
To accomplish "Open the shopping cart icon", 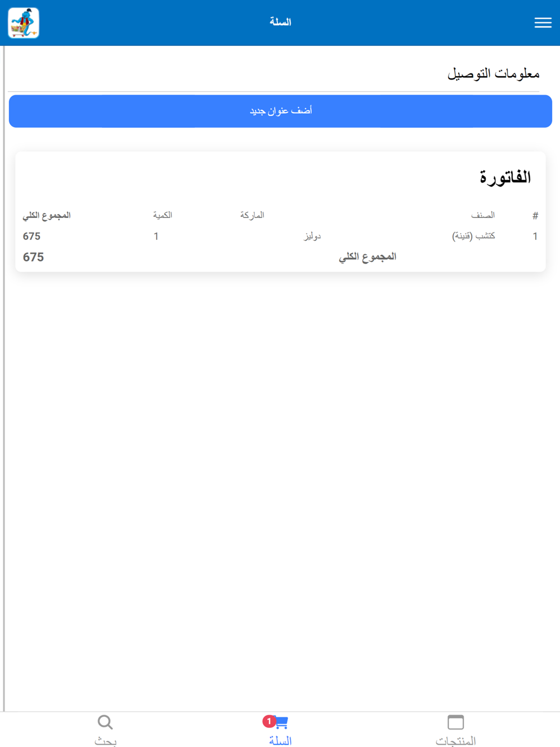I will click(281, 722).
